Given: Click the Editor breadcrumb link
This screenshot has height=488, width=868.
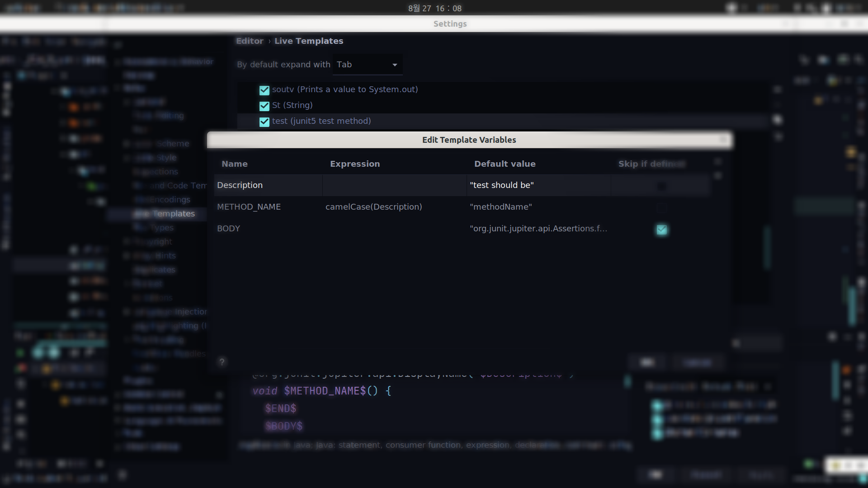Looking at the screenshot, I should pyautogui.click(x=250, y=41).
